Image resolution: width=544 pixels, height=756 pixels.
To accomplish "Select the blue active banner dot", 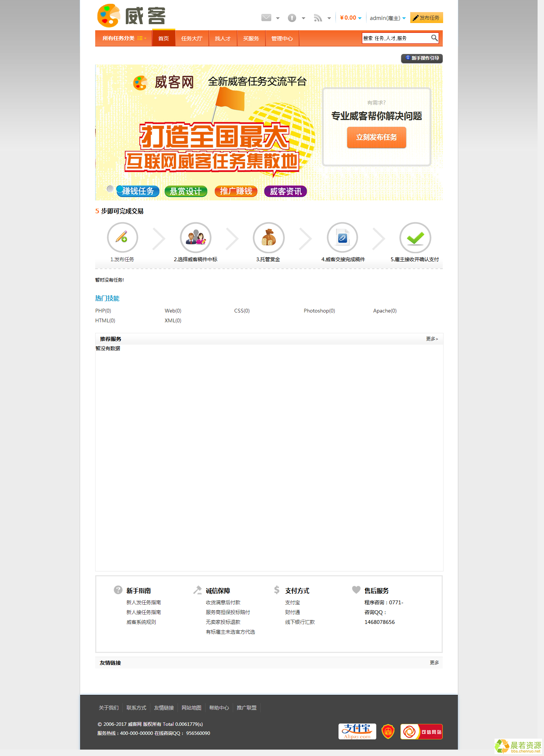I will tap(120, 189).
